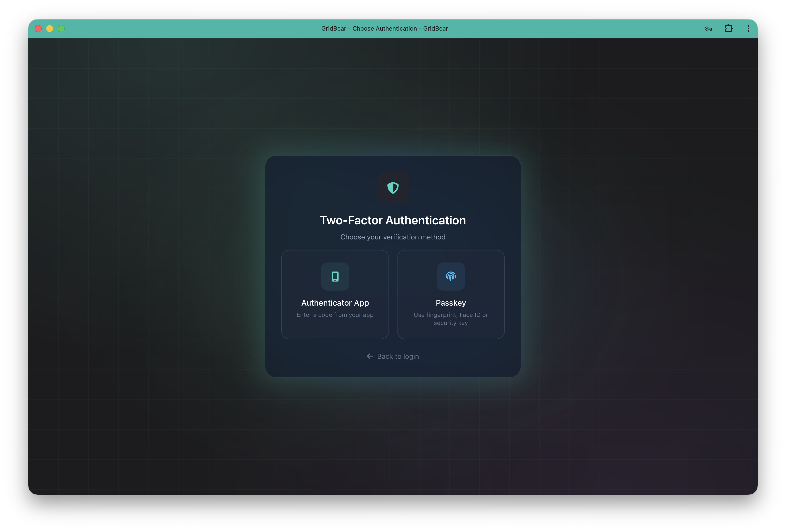
Task: Open the browser extensions puzzle icon
Action: pos(729,28)
